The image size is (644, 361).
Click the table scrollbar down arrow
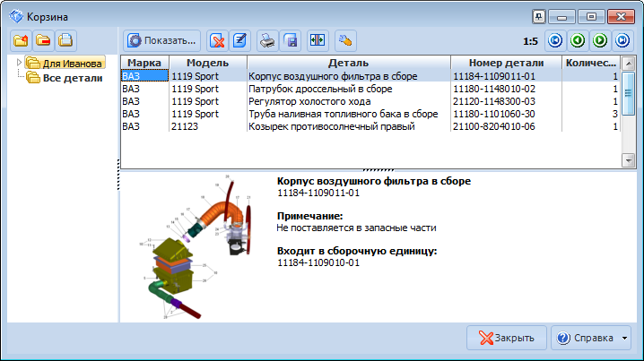coord(628,159)
